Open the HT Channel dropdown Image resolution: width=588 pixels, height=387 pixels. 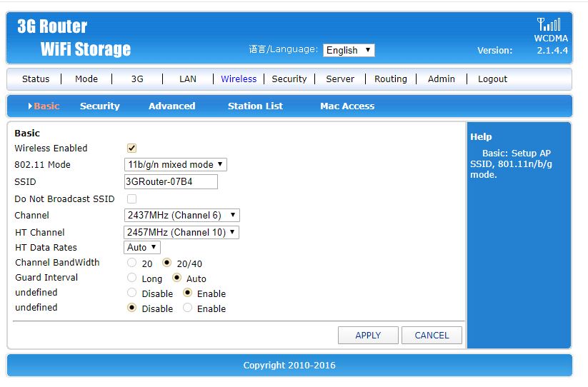[181, 232]
